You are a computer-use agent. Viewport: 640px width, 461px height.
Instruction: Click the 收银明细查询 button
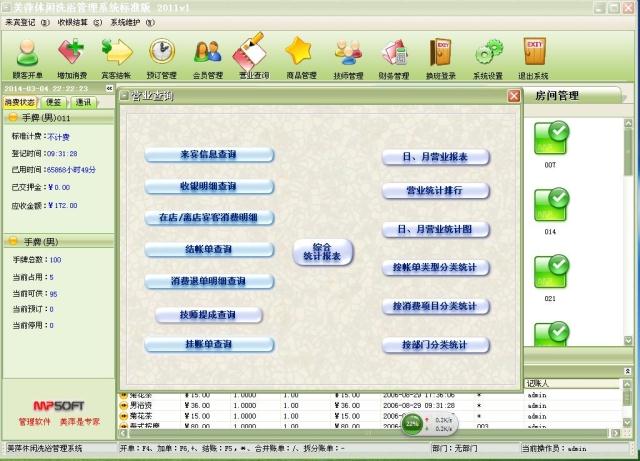tap(209, 186)
